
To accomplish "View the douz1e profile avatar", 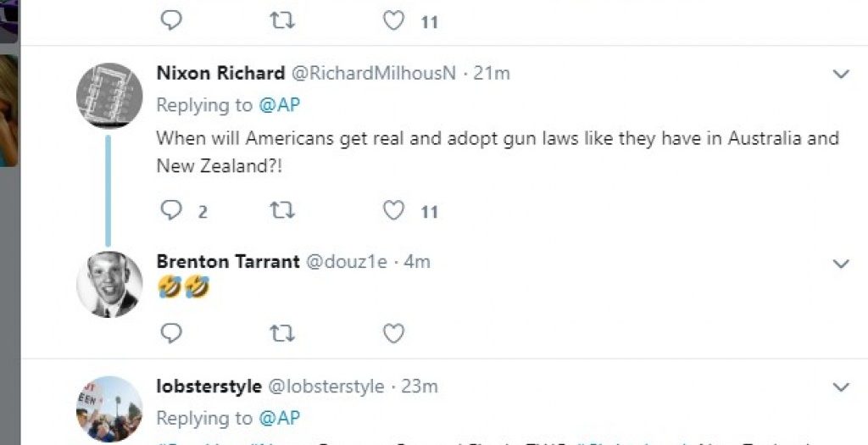I will tap(109, 285).
